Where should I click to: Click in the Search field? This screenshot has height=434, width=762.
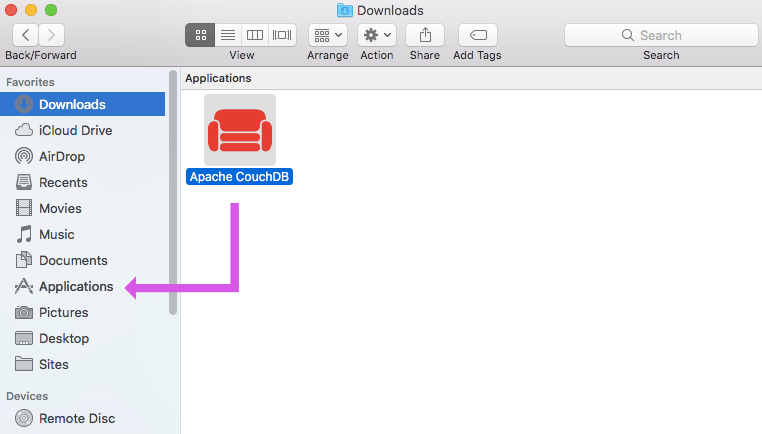pos(660,35)
